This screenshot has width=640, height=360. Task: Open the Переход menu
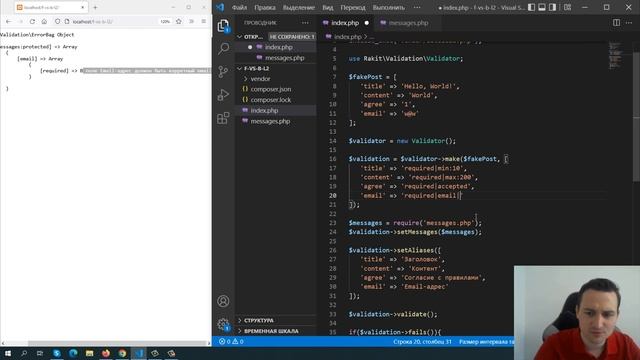pyautogui.click(x=353, y=7)
